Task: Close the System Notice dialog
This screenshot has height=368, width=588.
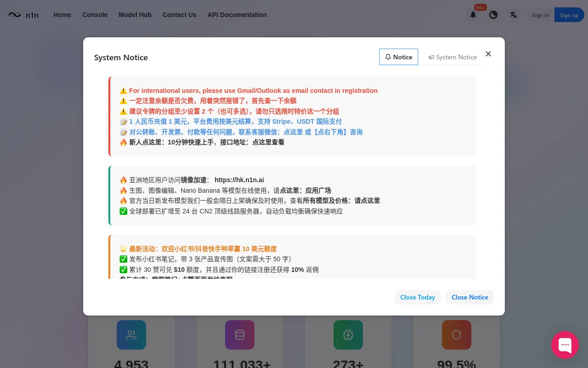Action: pos(488,54)
